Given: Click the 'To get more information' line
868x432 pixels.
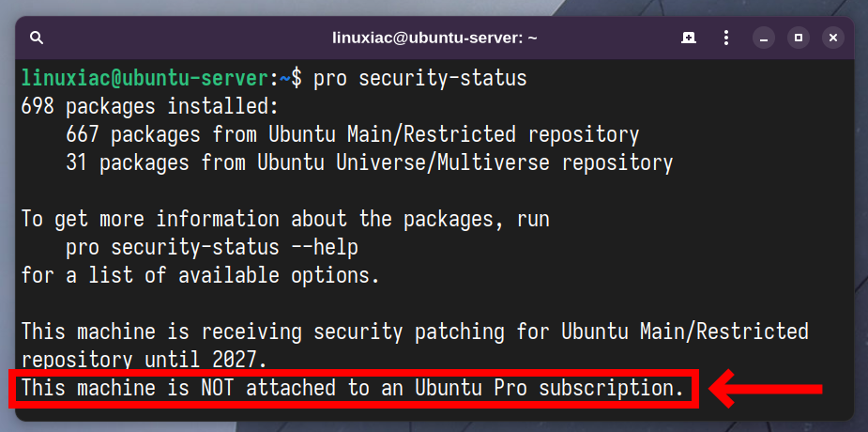Looking at the screenshot, I should pyautogui.click(x=285, y=220).
